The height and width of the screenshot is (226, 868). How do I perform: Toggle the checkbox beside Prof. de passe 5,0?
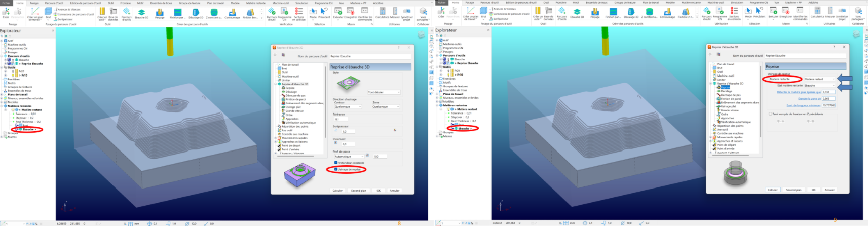[367, 156]
